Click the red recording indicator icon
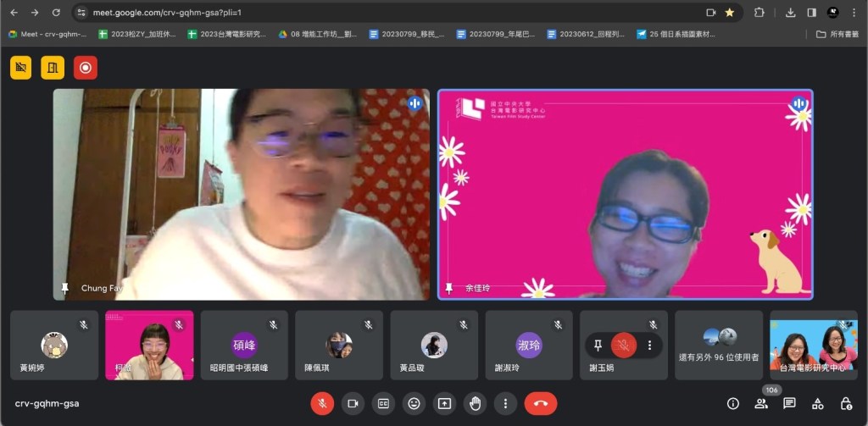The image size is (868, 426). tap(86, 68)
